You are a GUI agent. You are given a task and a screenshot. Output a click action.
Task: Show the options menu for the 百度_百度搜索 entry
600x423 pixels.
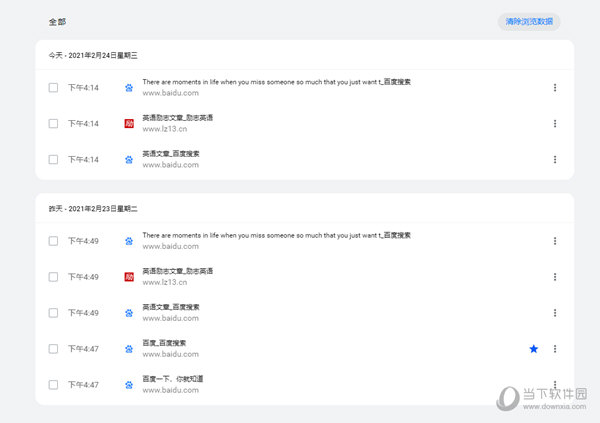[555, 348]
